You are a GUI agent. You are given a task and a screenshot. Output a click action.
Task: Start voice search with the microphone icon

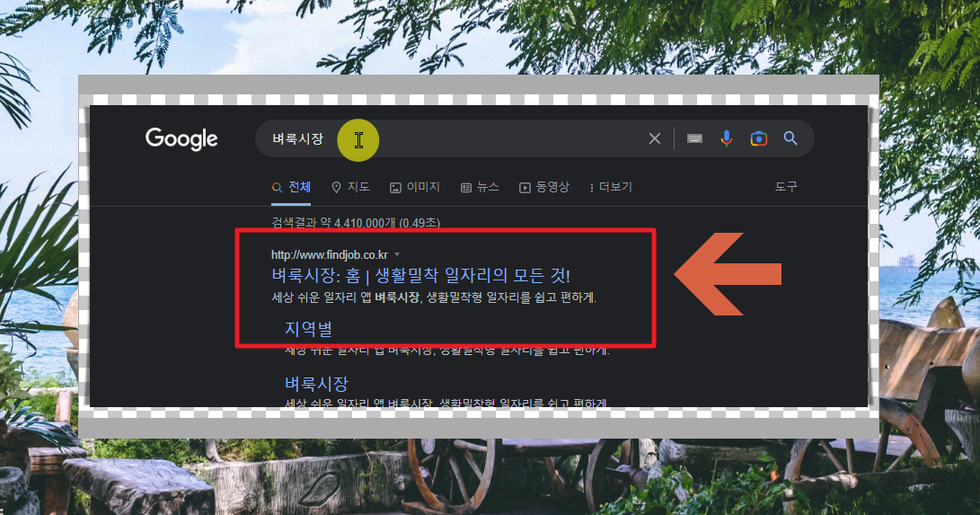[727, 138]
